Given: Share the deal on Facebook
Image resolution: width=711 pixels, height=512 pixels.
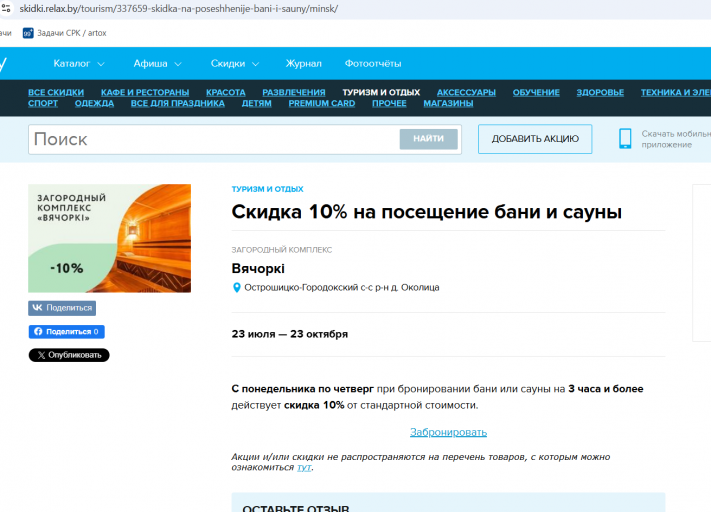Looking at the screenshot, I should 67,332.
